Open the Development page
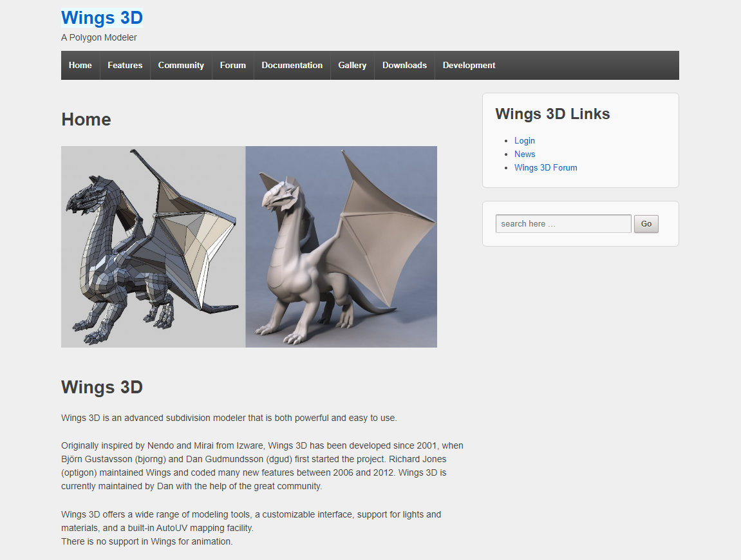This screenshot has width=741, height=560. (469, 65)
